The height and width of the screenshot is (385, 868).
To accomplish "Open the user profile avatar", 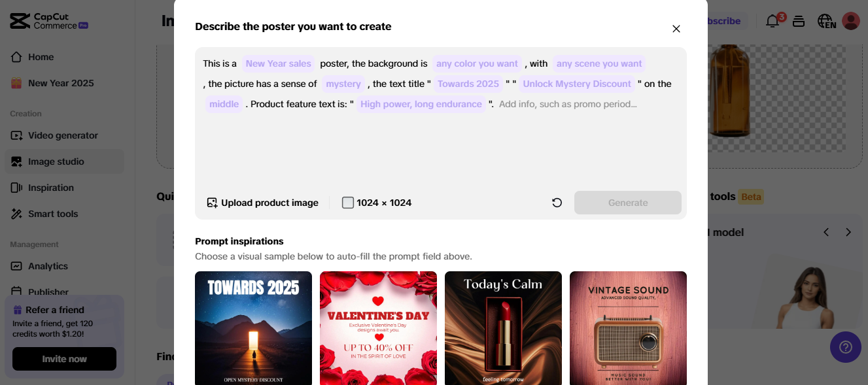I will pos(851,21).
